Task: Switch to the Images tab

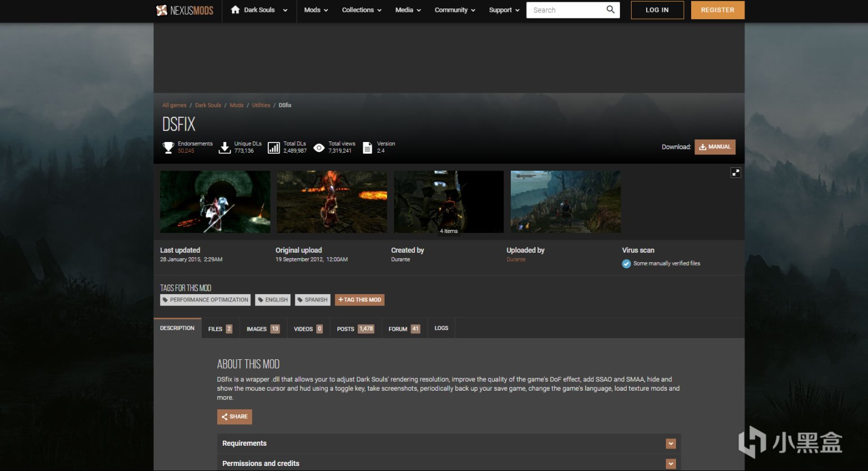Action: (263, 328)
